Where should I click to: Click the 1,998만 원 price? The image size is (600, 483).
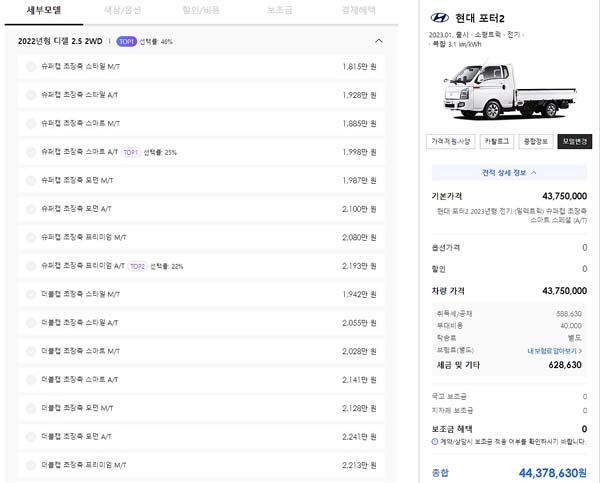pos(359,152)
